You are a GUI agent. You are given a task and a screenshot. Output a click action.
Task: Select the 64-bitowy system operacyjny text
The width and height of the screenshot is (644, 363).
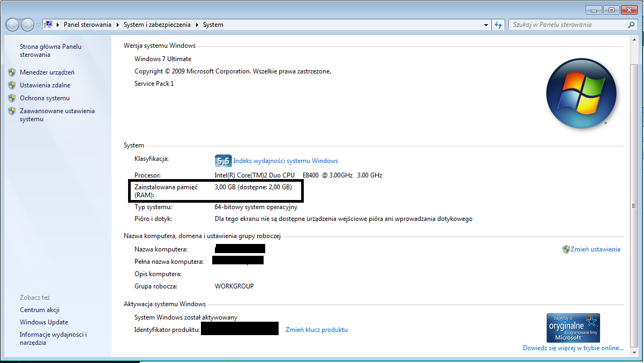tap(256, 207)
